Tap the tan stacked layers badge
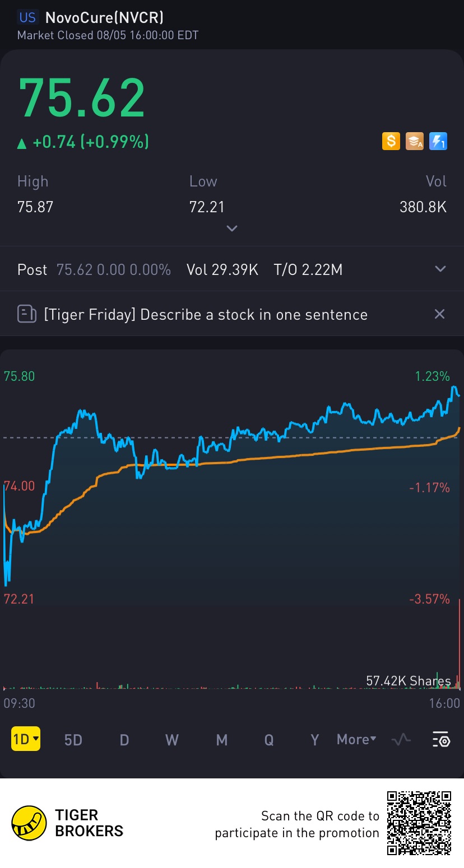 pos(415,141)
